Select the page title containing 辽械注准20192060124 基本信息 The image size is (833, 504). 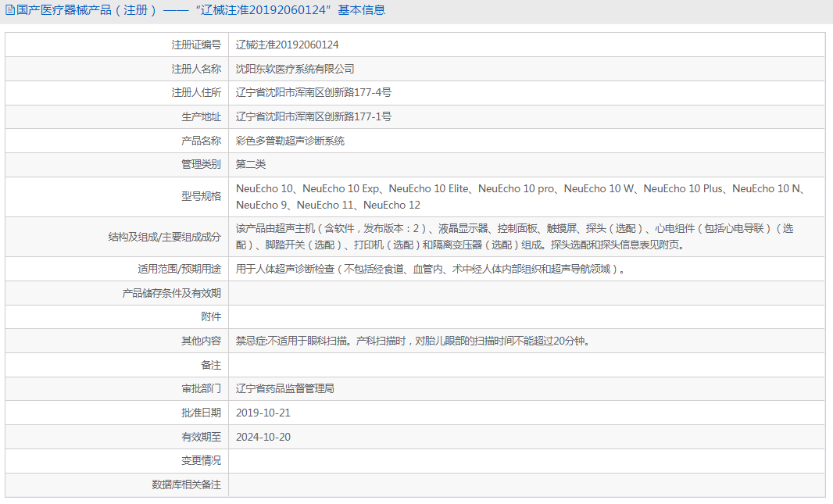(201, 10)
